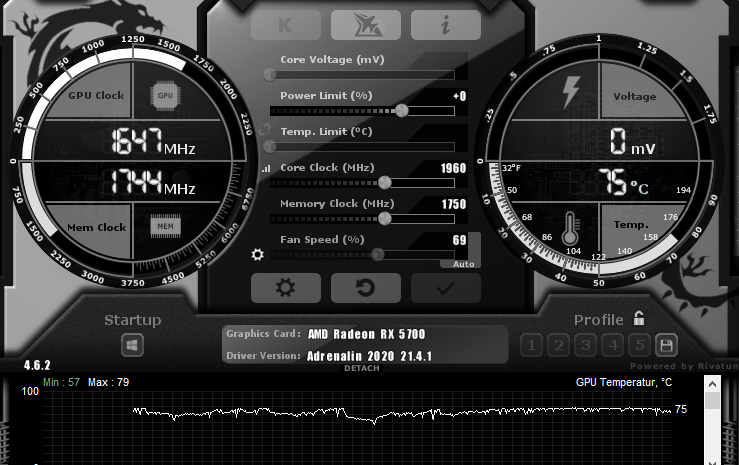Screen dimensions: 739x465
Task: Toggle the fan speed Auto button
Action: pos(463,264)
